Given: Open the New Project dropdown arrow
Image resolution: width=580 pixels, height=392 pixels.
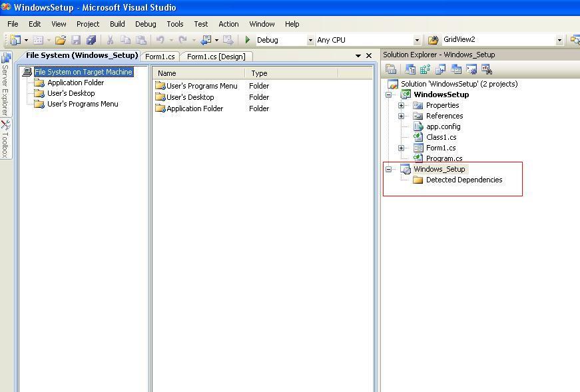Looking at the screenshot, I should [x=26, y=40].
